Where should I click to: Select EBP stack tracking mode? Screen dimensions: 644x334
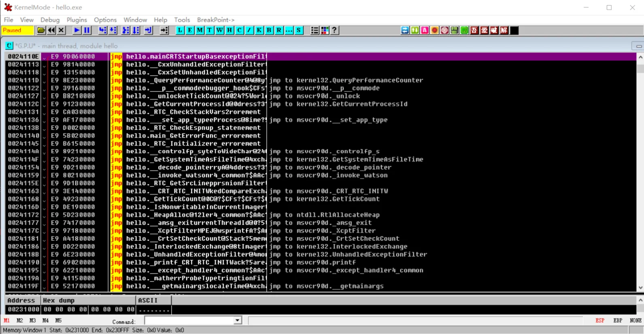pos(618,321)
